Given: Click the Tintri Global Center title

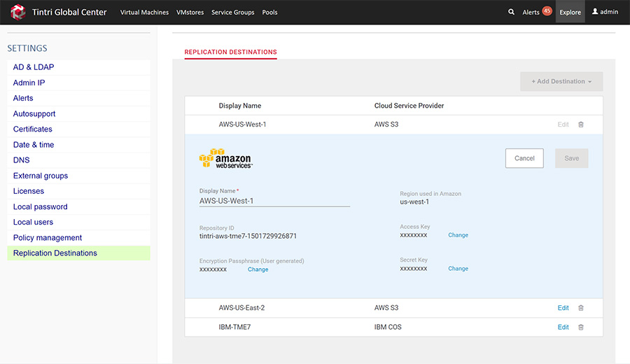Looking at the screenshot, I should [x=69, y=12].
